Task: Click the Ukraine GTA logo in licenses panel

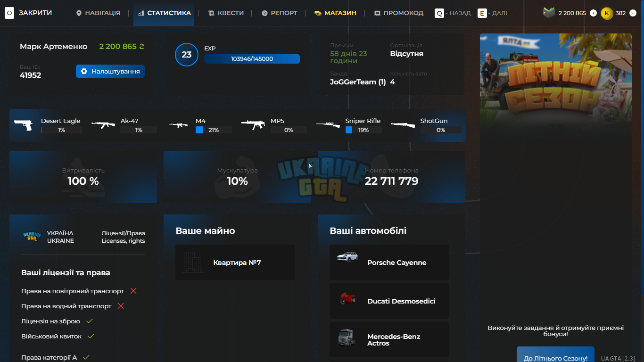Action: [32, 237]
